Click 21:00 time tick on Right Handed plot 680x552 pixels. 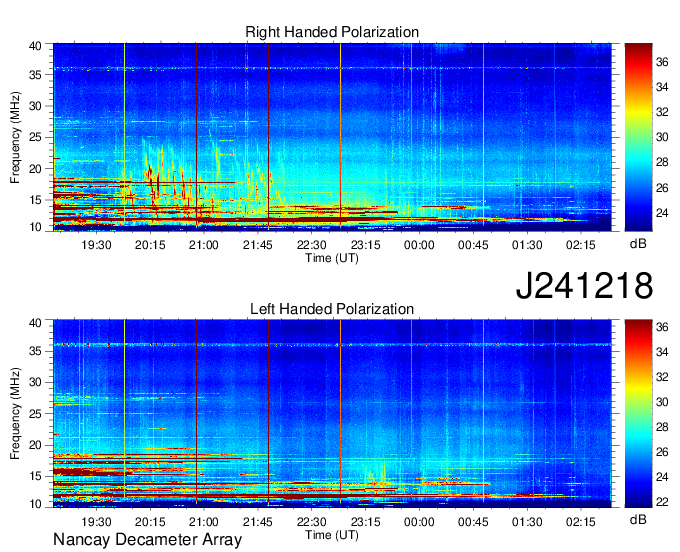[x=204, y=245]
